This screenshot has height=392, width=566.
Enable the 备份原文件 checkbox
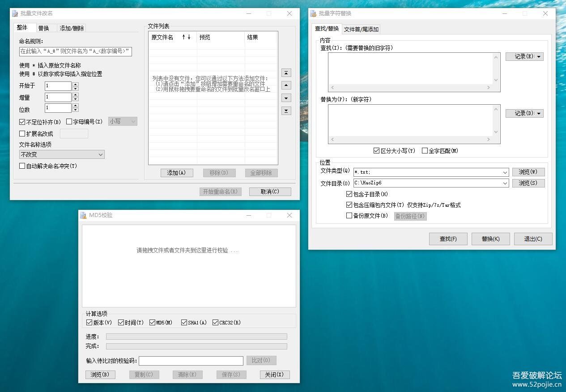click(x=349, y=216)
